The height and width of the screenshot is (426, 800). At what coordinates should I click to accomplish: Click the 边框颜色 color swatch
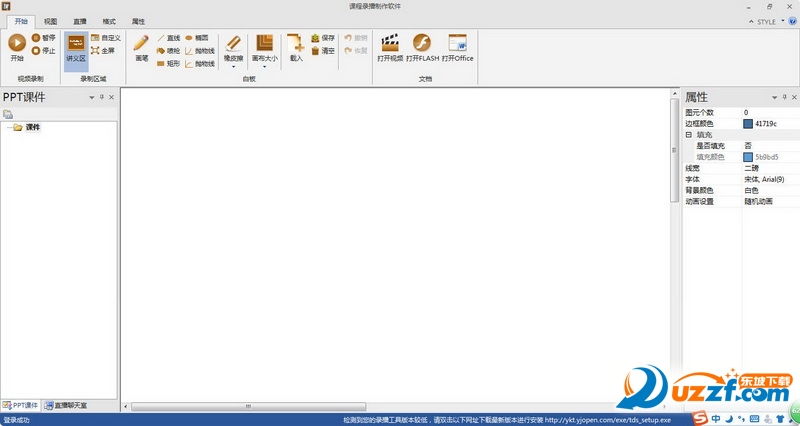pyautogui.click(x=748, y=123)
